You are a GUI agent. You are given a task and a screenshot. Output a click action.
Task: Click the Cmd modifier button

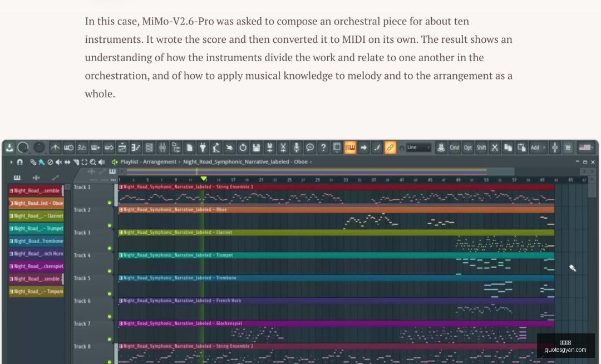(455, 147)
